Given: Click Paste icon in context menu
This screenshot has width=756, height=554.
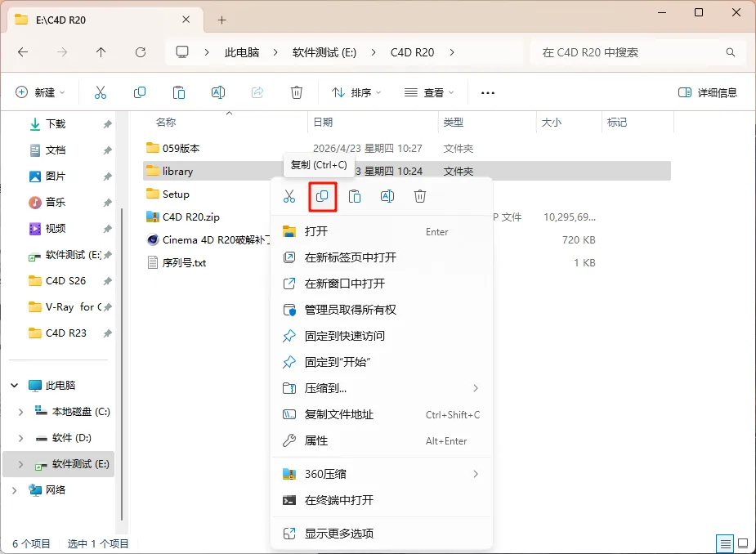Looking at the screenshot, I should [355, 196].
